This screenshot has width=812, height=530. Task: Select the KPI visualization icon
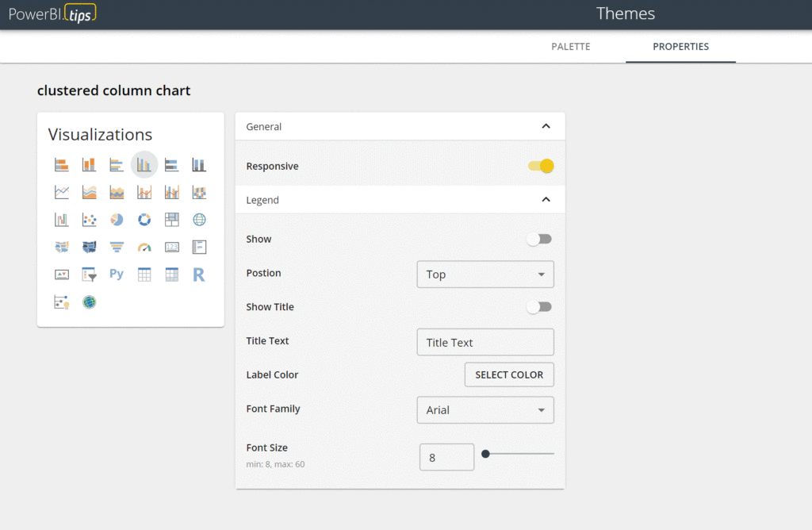pos(62,275)
